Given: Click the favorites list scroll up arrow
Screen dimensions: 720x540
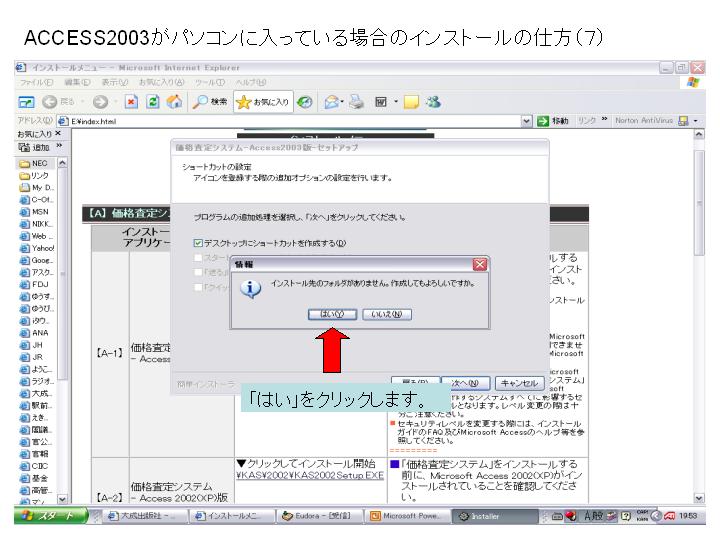Looking at the screenshot, I should click(63, 163).
